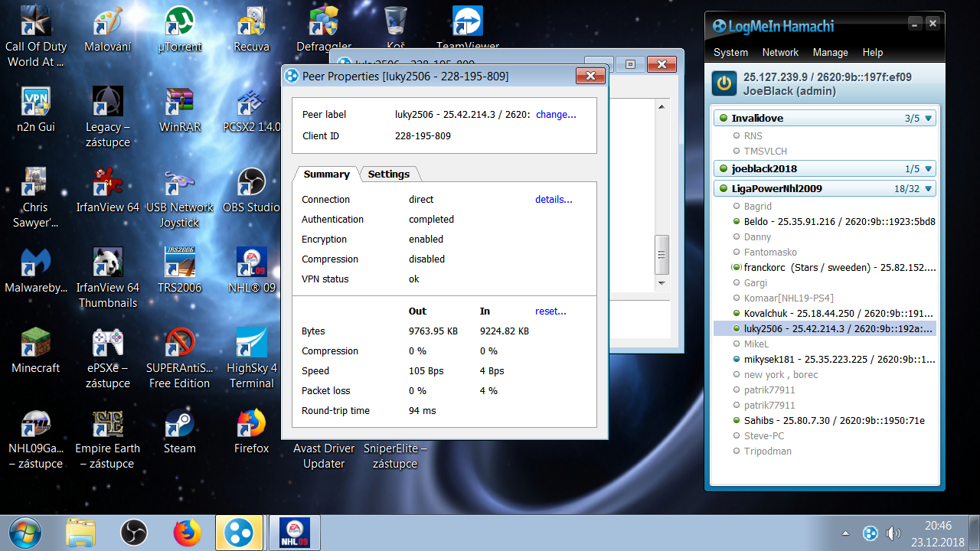
Task: Open the TRS2006 desktop icon
Action: coord(180,269)
